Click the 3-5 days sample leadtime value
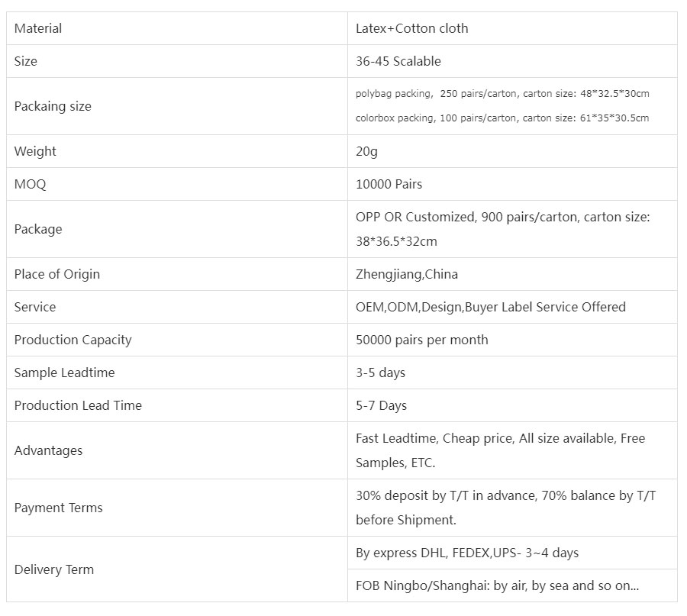The image size is (687, 616). click(380, 373)
